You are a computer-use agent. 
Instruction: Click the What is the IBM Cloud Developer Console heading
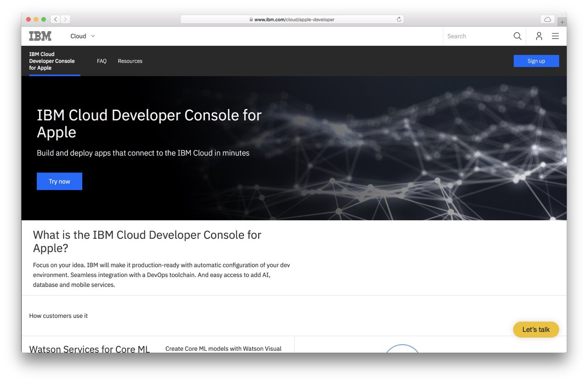pos(147,242)
